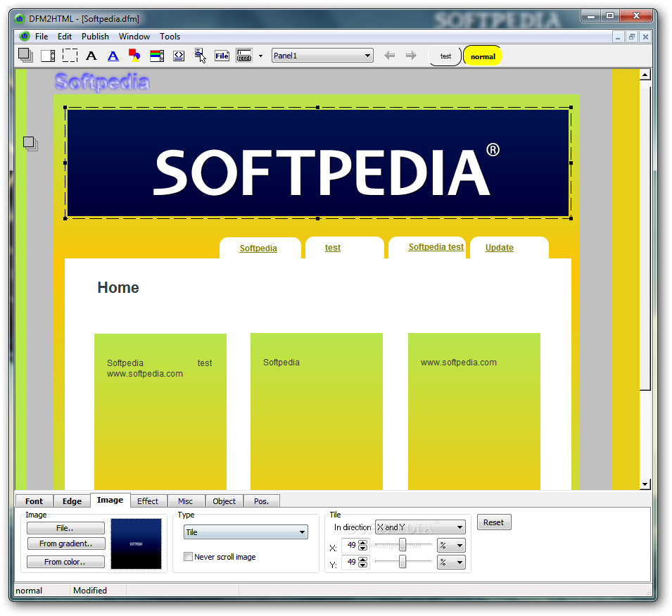Open the HTML code tool icon
Image resolution: width=672 pixels, height=616 pixels.
[179, 56]
